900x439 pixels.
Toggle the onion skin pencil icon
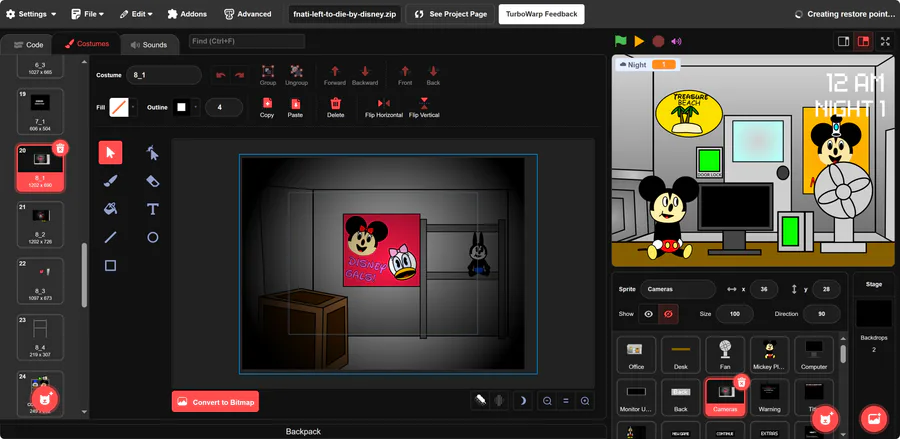(482, 401)
